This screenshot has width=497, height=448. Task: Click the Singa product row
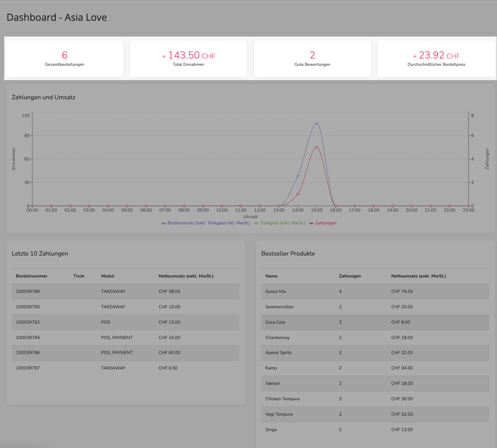[375, 430]
